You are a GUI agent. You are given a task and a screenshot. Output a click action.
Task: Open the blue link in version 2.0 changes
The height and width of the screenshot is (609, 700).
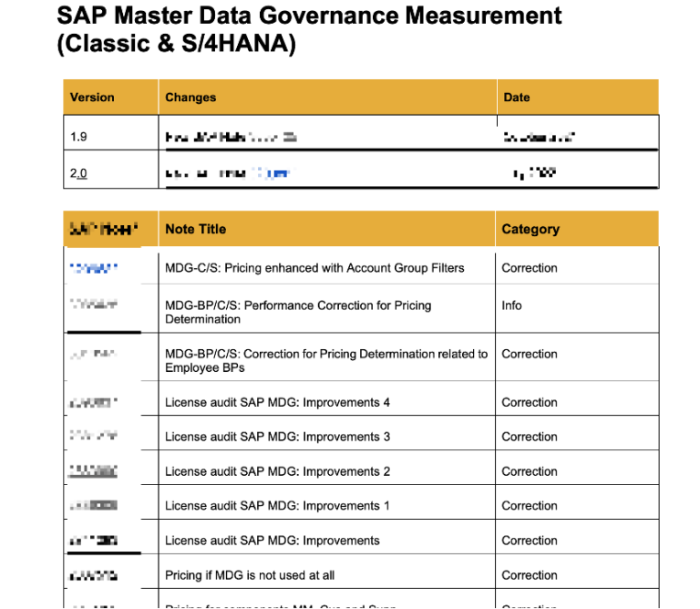(x=272, y=173)
